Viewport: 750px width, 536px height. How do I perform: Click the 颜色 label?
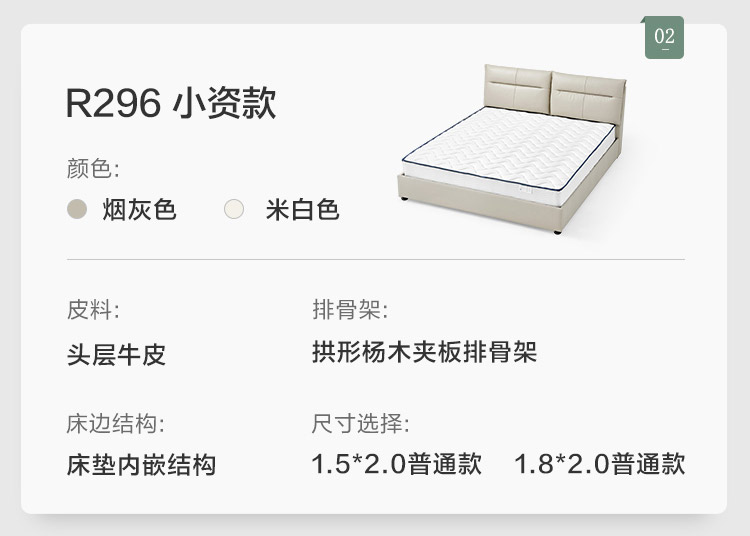(x=93, y=168)
